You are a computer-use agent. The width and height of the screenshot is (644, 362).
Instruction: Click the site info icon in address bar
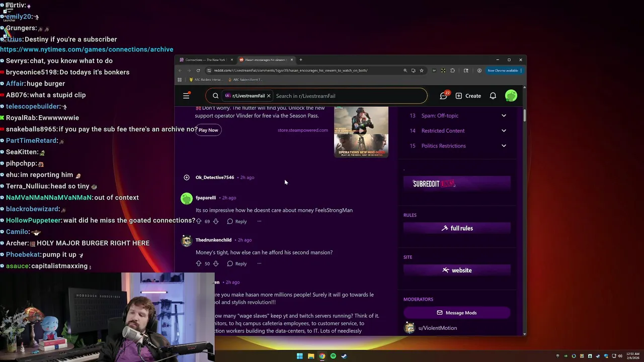point(209,70)
